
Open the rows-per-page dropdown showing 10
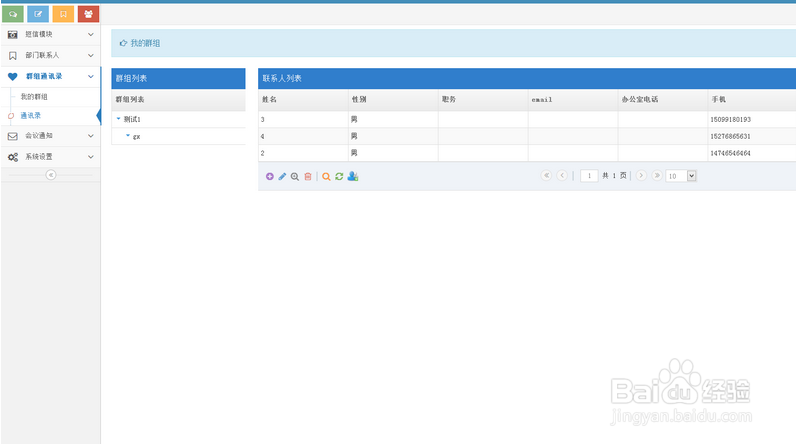[x=681, y=176]
